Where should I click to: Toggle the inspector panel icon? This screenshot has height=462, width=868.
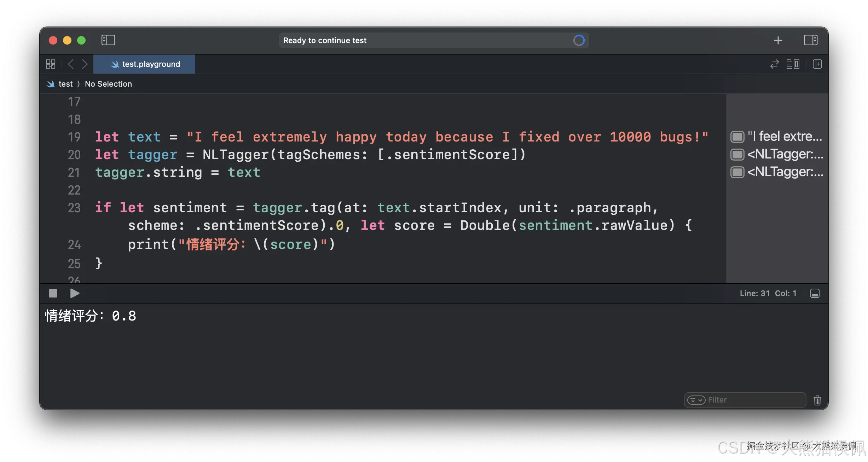pos(810,40)
